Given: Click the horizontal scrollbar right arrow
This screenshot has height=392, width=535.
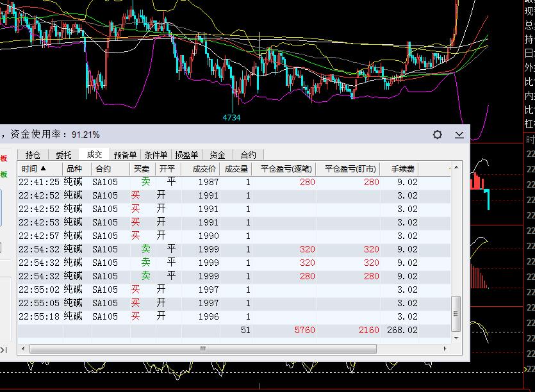Looking at the screenshot, I should point(445,348).
